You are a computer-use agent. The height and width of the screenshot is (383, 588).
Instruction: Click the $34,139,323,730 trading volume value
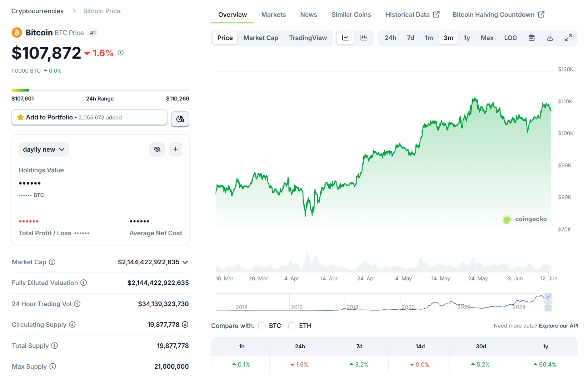pyautogui.click(x=163, y=304)
